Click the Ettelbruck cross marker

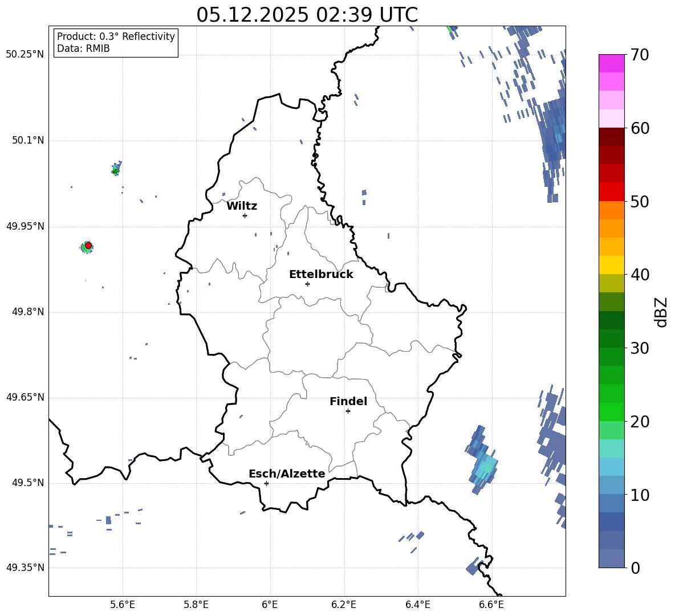(307, 284)
